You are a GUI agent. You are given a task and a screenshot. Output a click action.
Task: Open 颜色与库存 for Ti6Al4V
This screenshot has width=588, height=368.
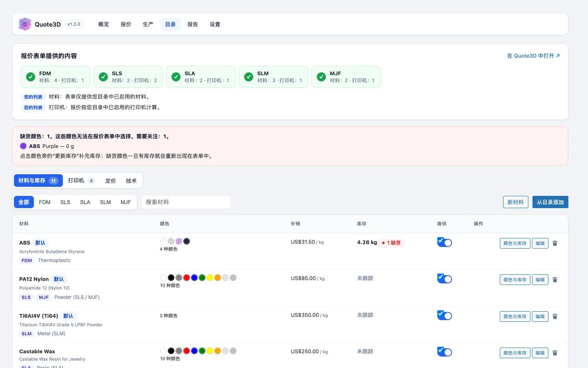point(515,316)
